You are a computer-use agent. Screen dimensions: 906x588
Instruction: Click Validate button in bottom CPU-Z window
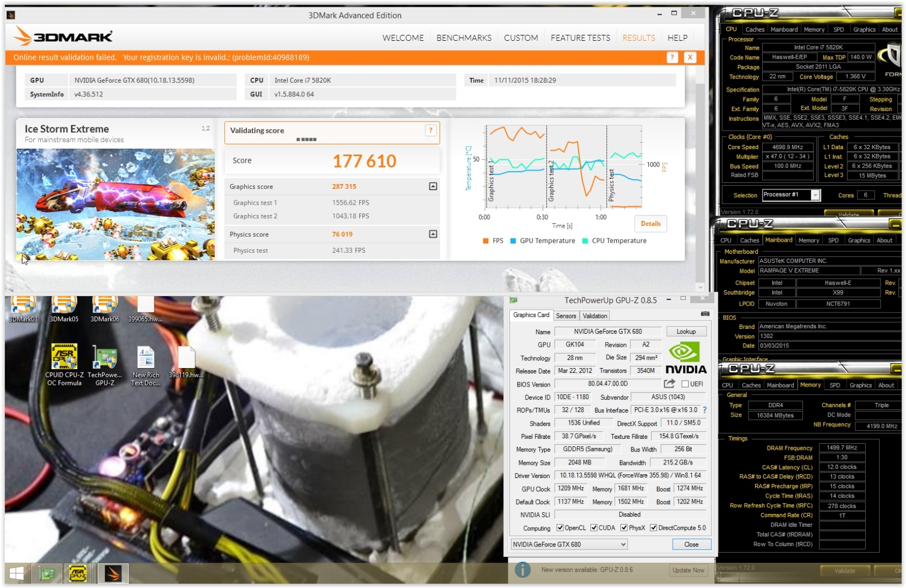tap(844, 571)
